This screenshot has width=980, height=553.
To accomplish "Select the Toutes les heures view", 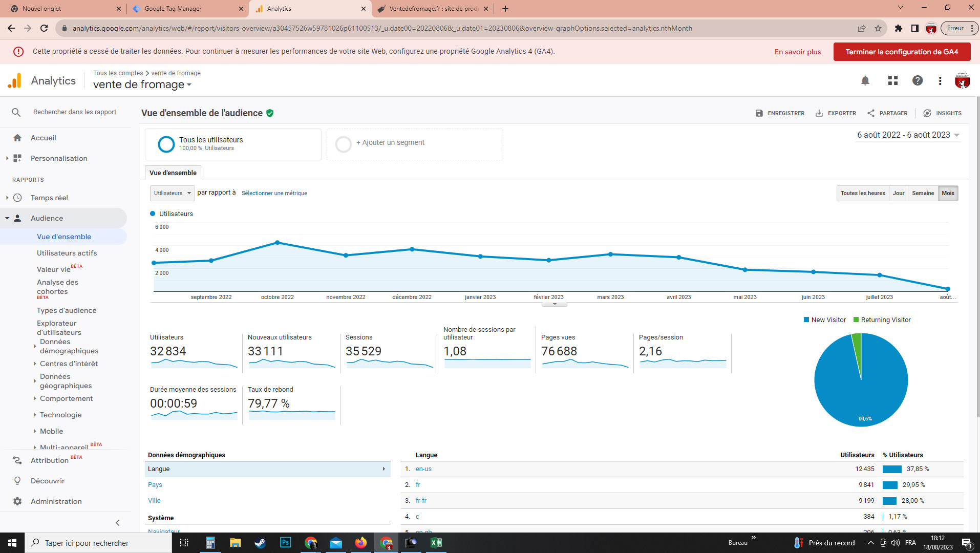I will pyautogui.click(x=862, y=193).
